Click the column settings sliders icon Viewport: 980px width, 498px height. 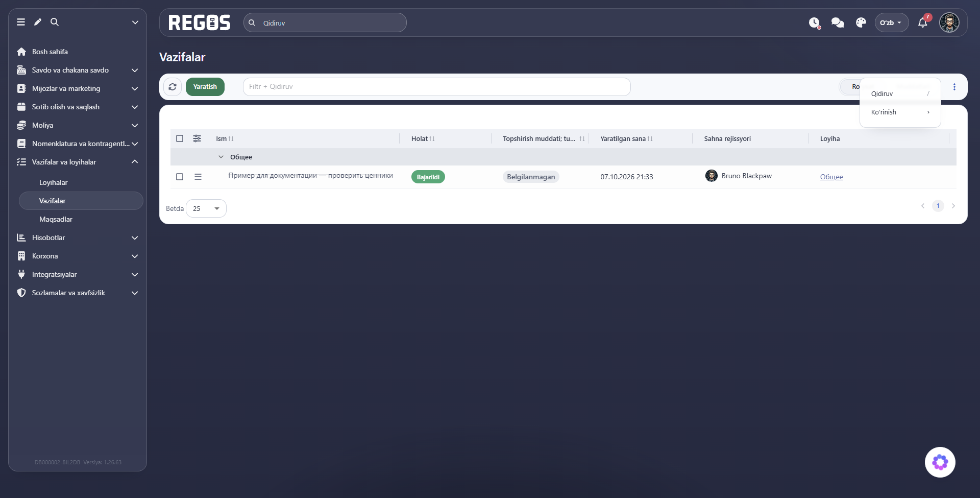tap(197, 138)
